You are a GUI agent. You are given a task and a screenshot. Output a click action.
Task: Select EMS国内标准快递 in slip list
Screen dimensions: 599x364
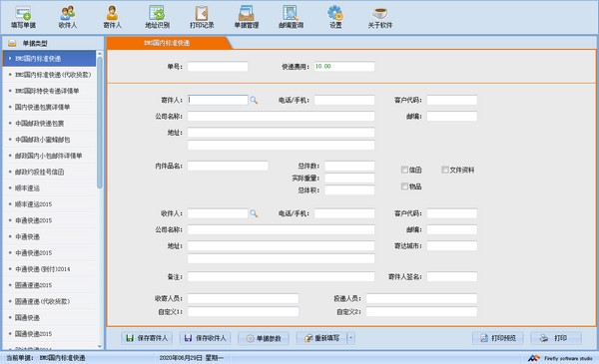(x=49, y=59)
